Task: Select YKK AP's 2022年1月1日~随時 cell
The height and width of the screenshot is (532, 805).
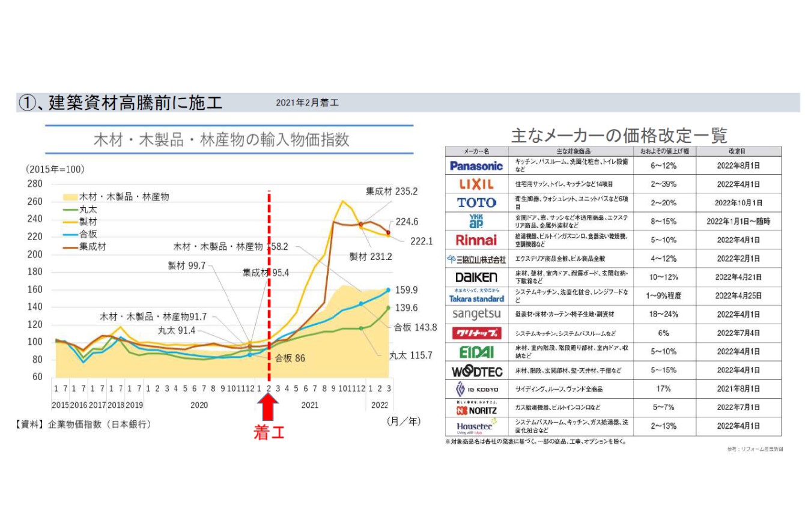Action: (738, 221)
